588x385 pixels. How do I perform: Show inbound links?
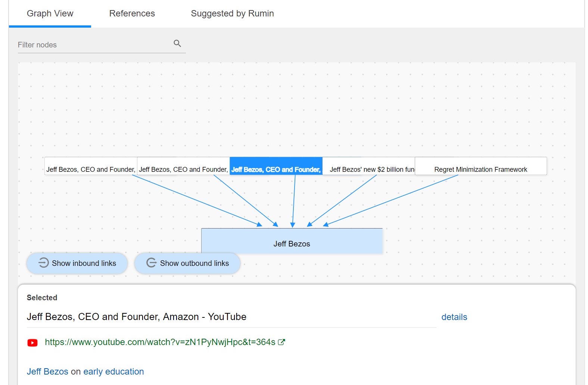(x=84, y=263)
